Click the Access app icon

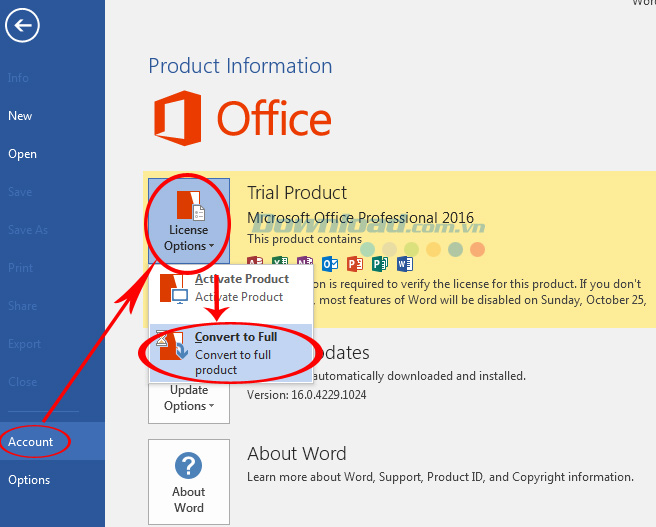click(x=255, y=261)
